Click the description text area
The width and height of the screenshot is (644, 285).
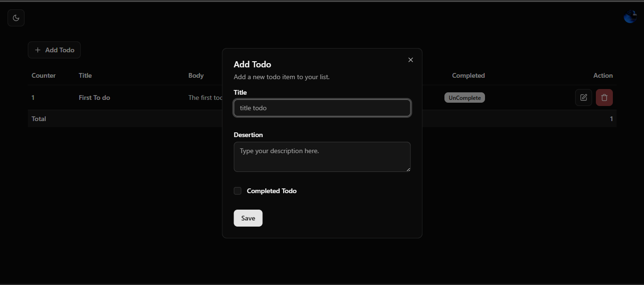pyautogui.click(x=322, y=156)
